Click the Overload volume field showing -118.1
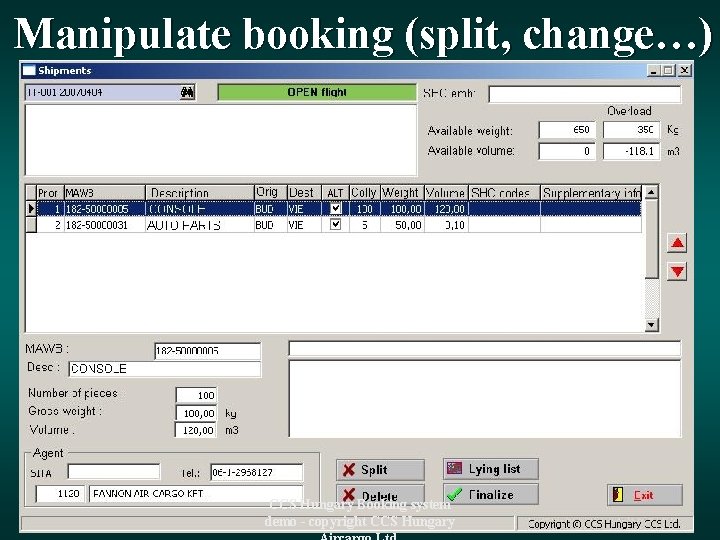 [x=631, y=151]
